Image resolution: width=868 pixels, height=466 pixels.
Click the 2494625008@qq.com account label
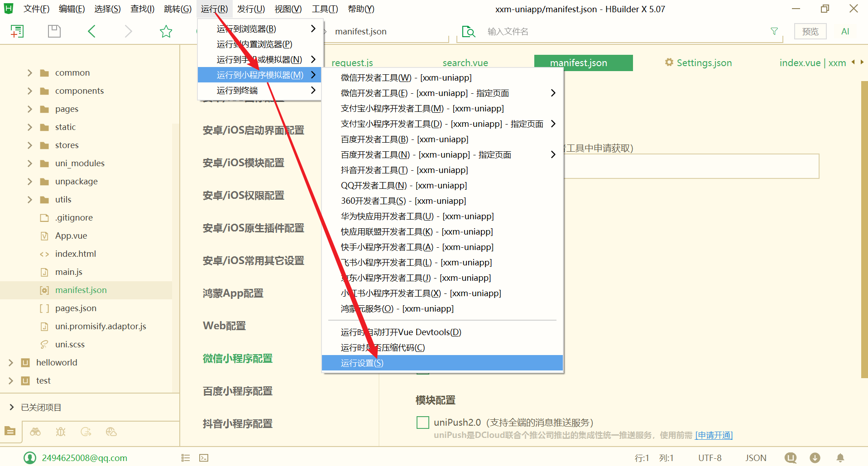coord(85,458)
